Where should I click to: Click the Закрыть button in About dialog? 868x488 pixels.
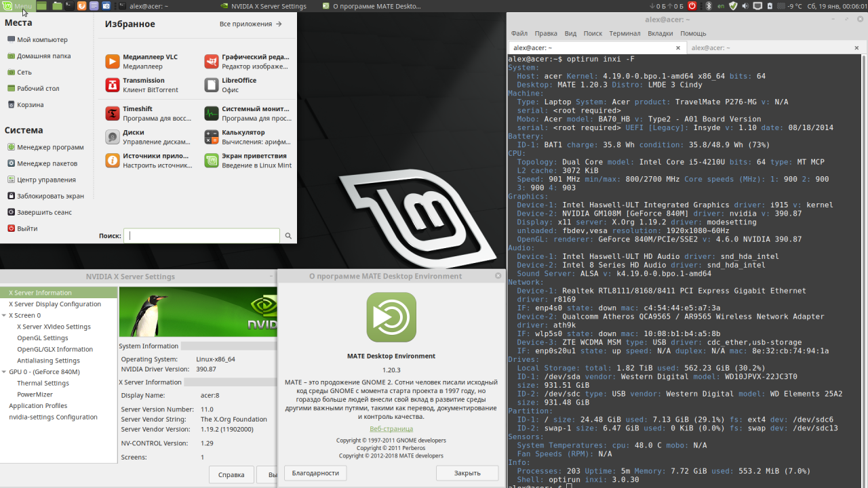pos(467,473)
